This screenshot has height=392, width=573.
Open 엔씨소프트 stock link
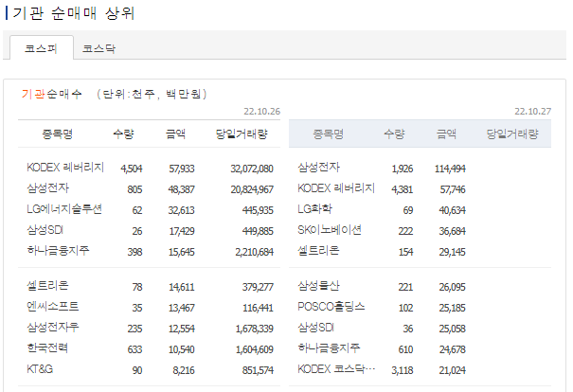(x=53, y=307)
